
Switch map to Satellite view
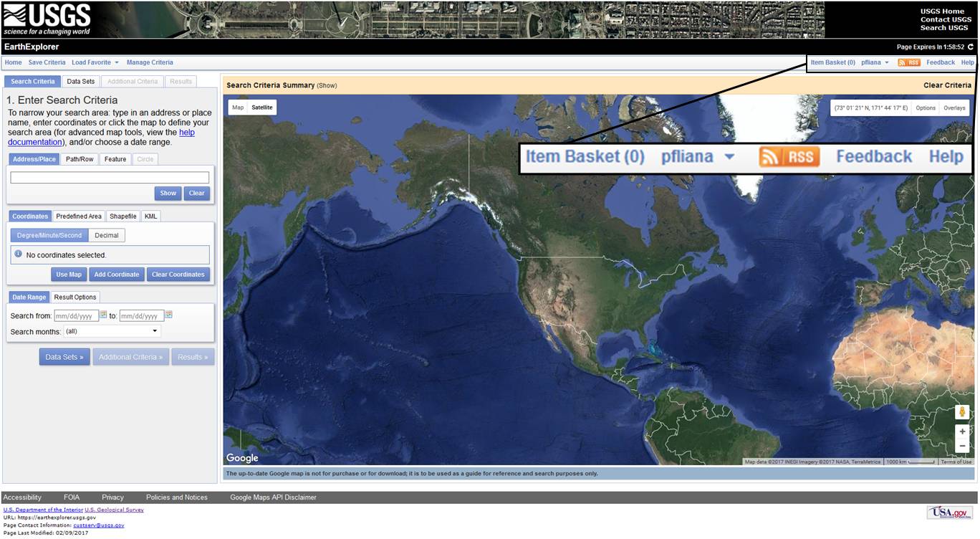click(x=261, y=108)
